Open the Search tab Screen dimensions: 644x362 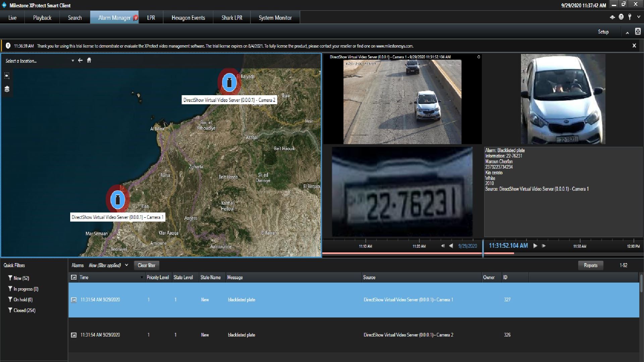coord(75,18)
